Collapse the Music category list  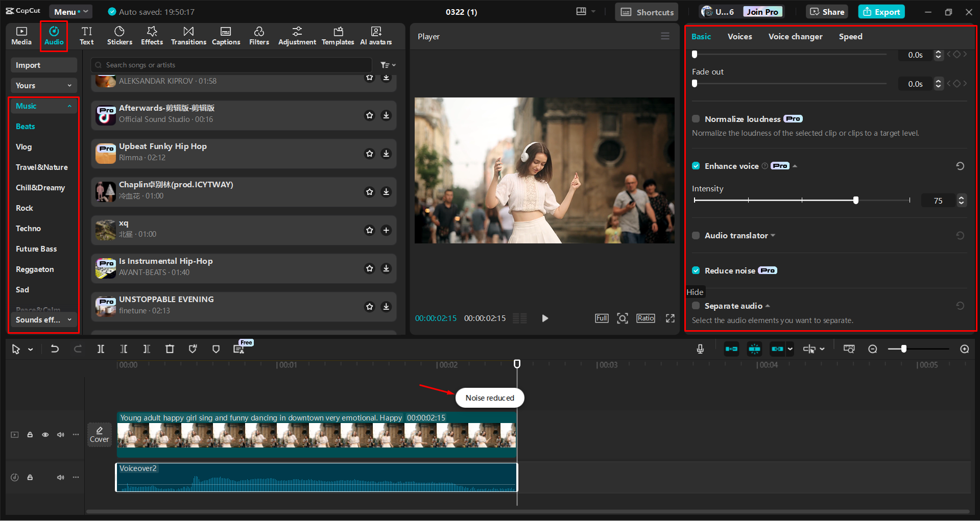point(69,106)
